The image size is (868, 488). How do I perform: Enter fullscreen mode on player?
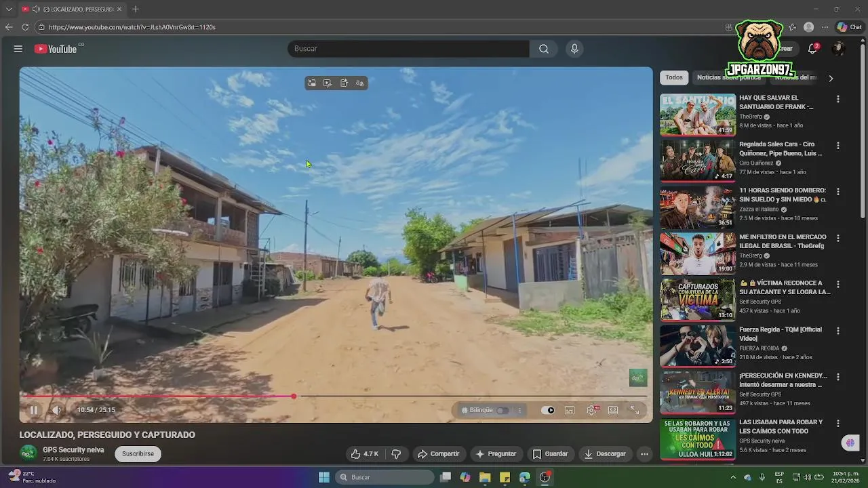pyautogui.click(x=635, y=410)
